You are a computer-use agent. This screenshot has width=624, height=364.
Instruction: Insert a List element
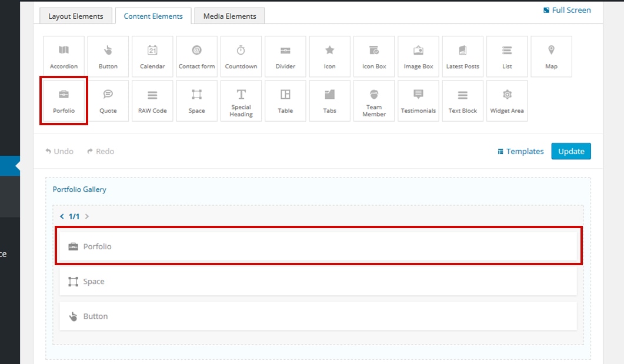coord(507,56)
